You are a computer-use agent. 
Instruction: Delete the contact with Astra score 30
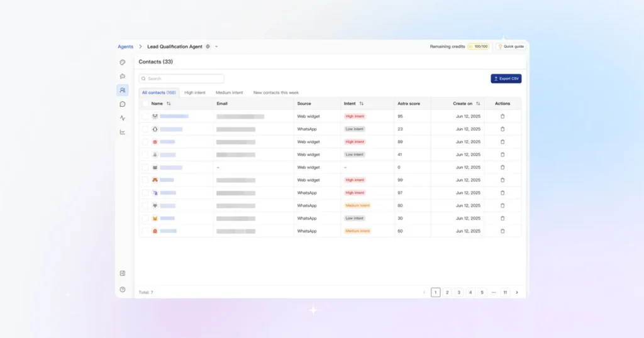[502, 218]
